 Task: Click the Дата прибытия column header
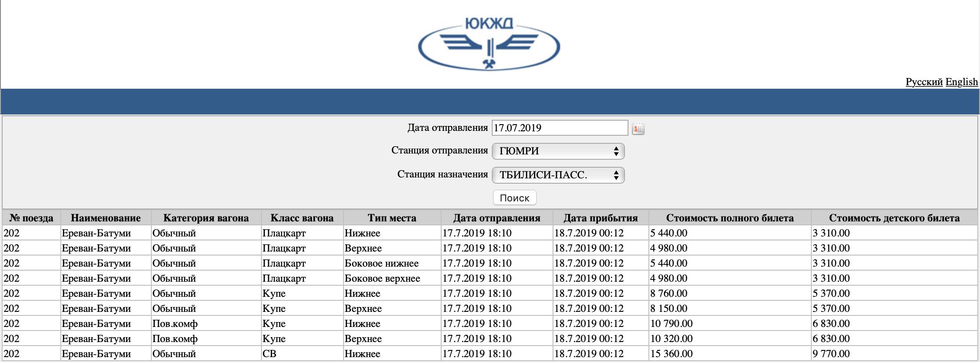click(x=601, y=218)
